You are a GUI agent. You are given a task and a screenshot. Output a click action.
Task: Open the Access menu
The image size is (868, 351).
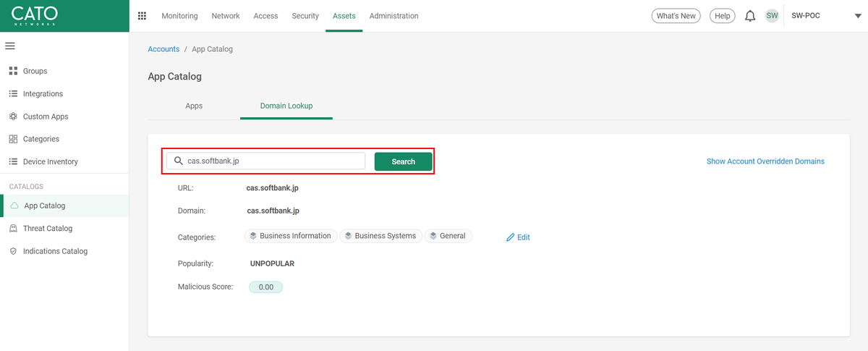tap(265, 16)
